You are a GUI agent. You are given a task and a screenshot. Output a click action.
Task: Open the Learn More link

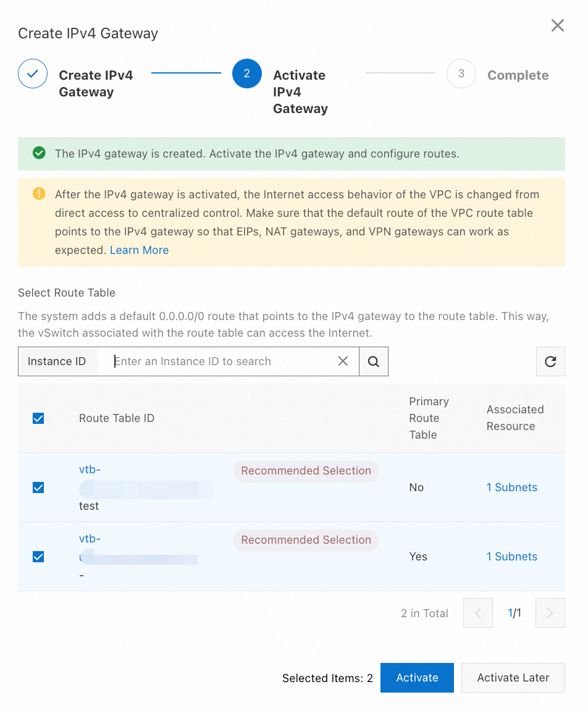coord(139,250)
